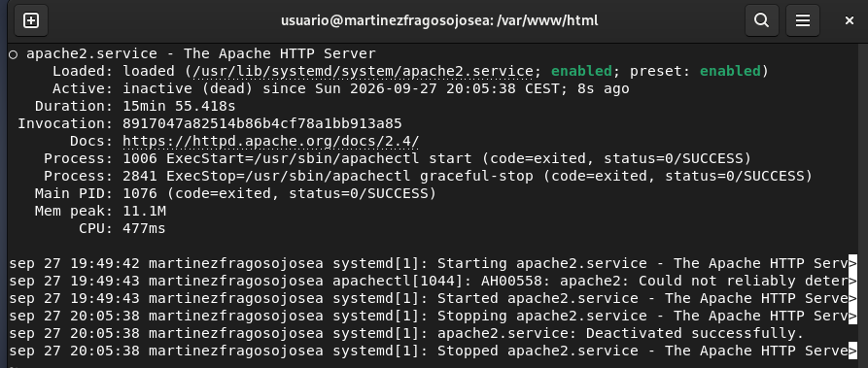The width and height of the screenshot is (868, 368).
Task: Click the green enabled status text
Action: pyautogui.click(x=581, y=71)
